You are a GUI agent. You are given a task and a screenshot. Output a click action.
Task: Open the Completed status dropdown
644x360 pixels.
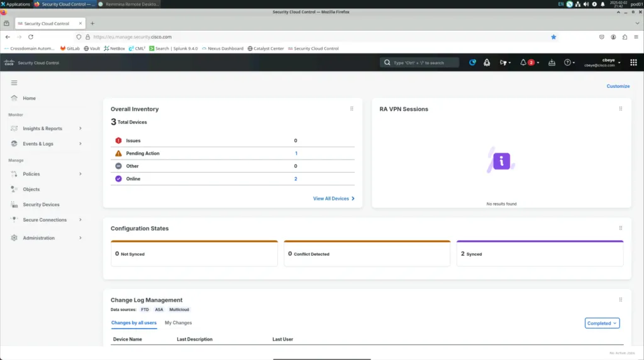(602, 323)
